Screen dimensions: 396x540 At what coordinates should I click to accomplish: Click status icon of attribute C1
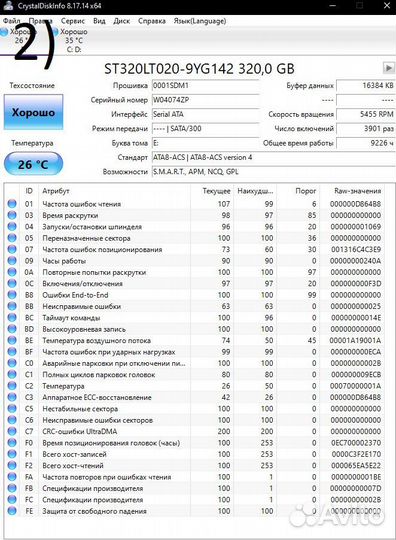(12, 374)
